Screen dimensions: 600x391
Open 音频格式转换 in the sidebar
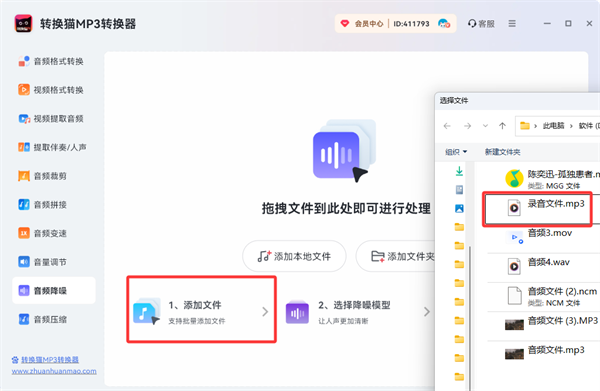51,61
